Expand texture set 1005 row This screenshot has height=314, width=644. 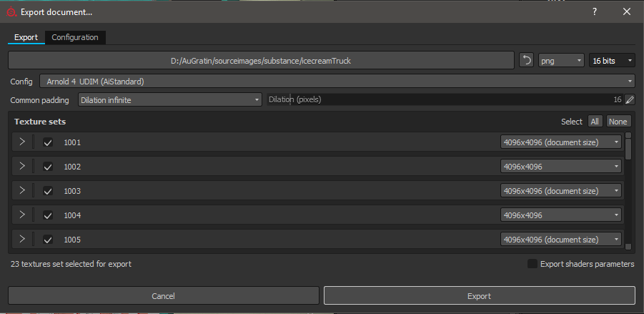[22, 239]
